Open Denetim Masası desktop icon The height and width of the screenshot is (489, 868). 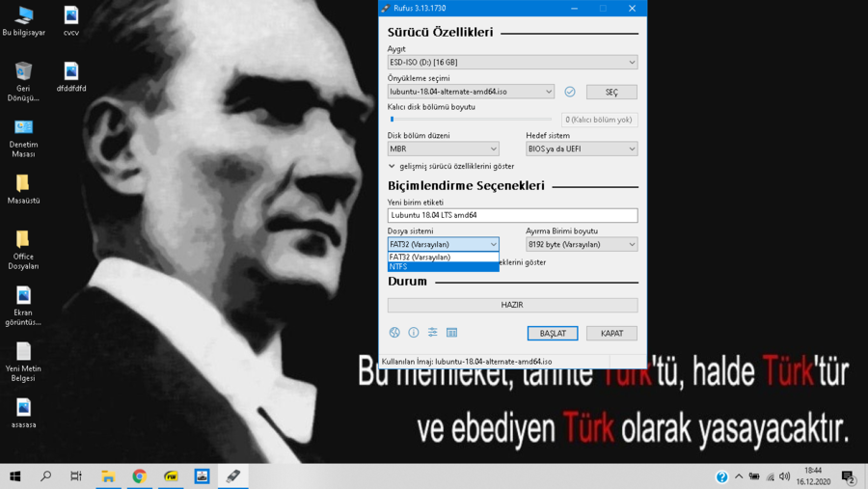(23, 138)
